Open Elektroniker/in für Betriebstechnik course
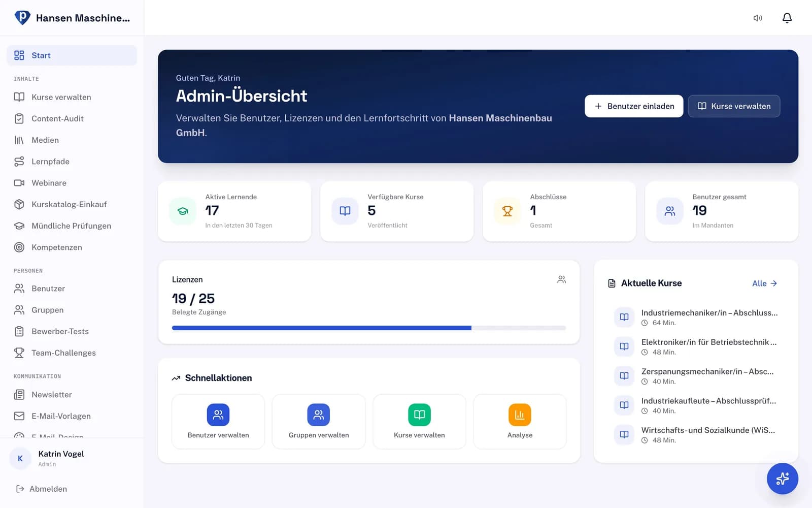The image size is (812, 508). [696, 346]
